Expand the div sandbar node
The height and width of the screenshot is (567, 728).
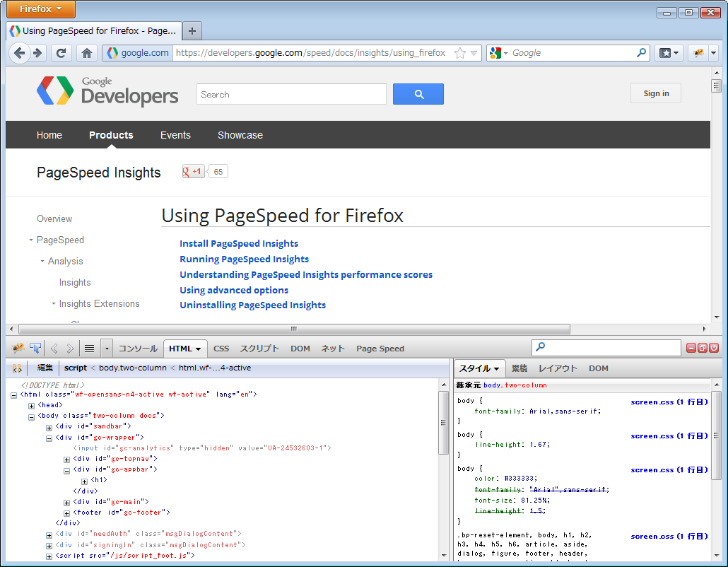[x=49, y=428]
